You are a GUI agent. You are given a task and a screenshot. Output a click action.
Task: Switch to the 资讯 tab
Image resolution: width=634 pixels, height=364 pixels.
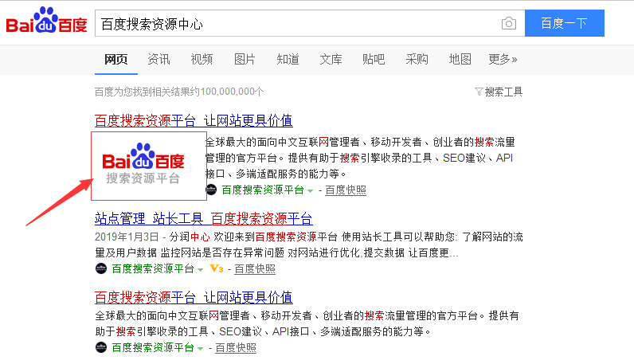point(158,59)
